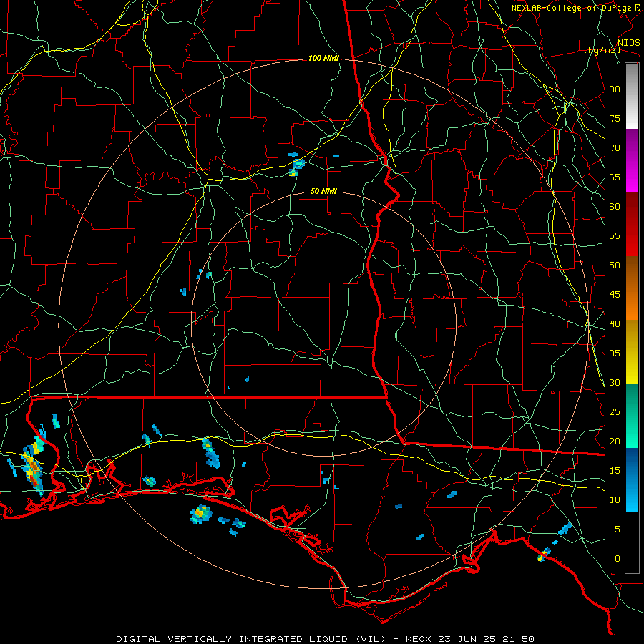
Task: Click the green-teal segment of the color bar
Action: (632, 416)
